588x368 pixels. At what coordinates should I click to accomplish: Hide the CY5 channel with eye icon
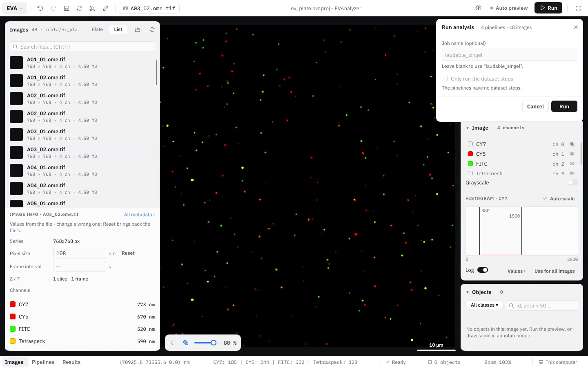pyautogui.click(x=572, y=154)
